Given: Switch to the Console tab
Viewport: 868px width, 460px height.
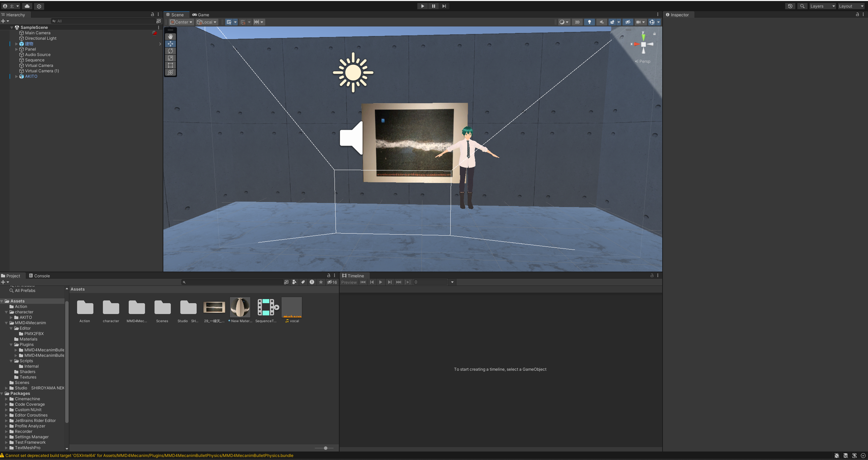Looking at the screenshot, I should point(39,276).
